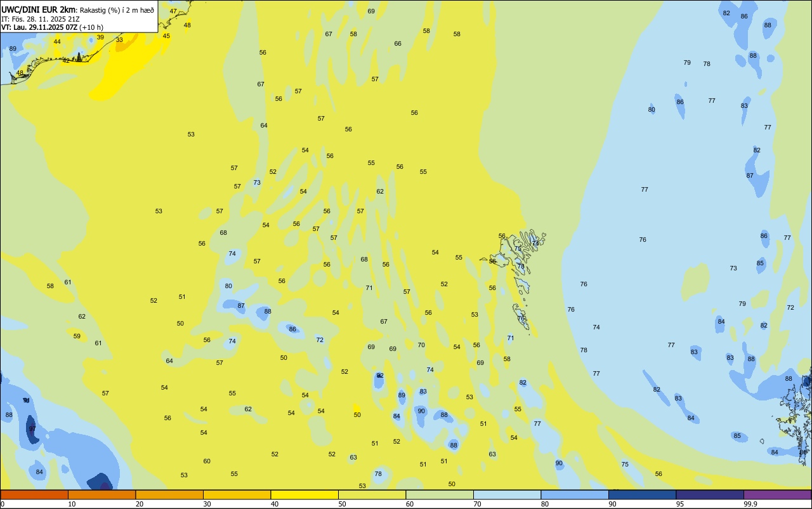Screen dimensions: 812x509
Task: Pick the 50–60 pale yellow legend swatch
Action: (x=372, y=494)
